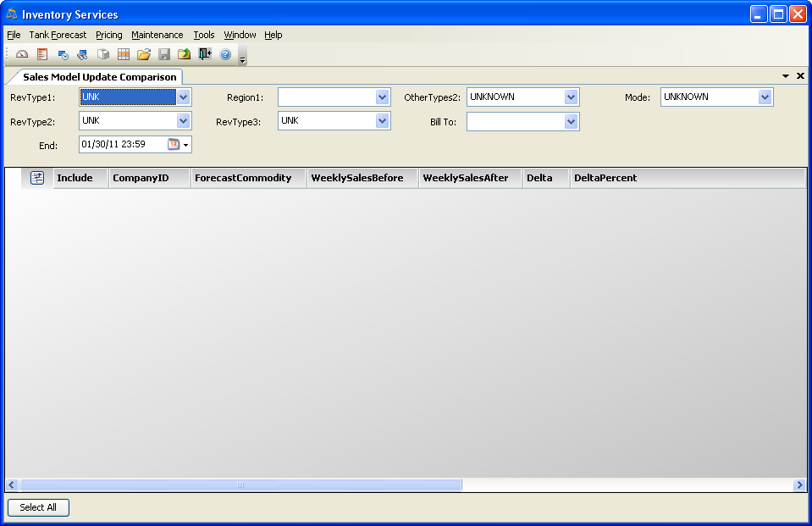Open the Bill To dropdown
812x526 pixels.
[571, 122]
